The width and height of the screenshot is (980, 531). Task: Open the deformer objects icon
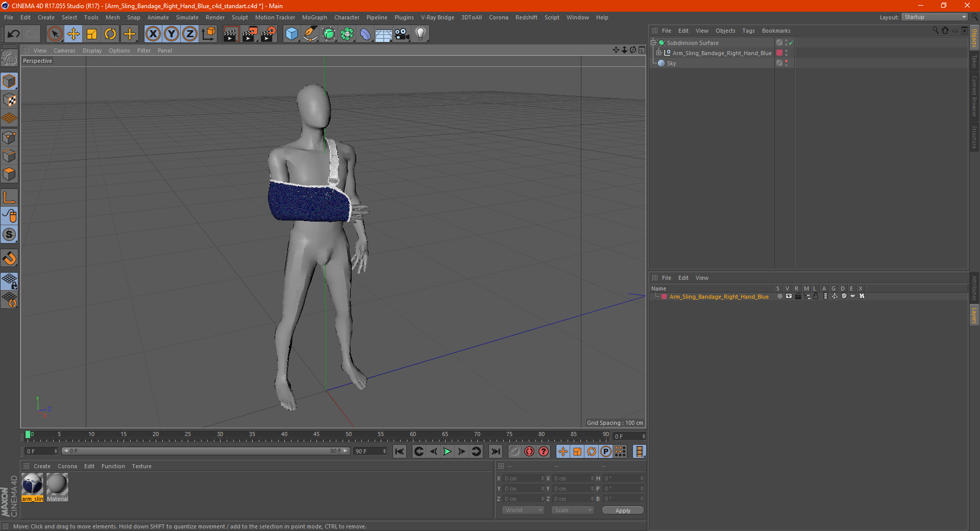coord(365,34)
